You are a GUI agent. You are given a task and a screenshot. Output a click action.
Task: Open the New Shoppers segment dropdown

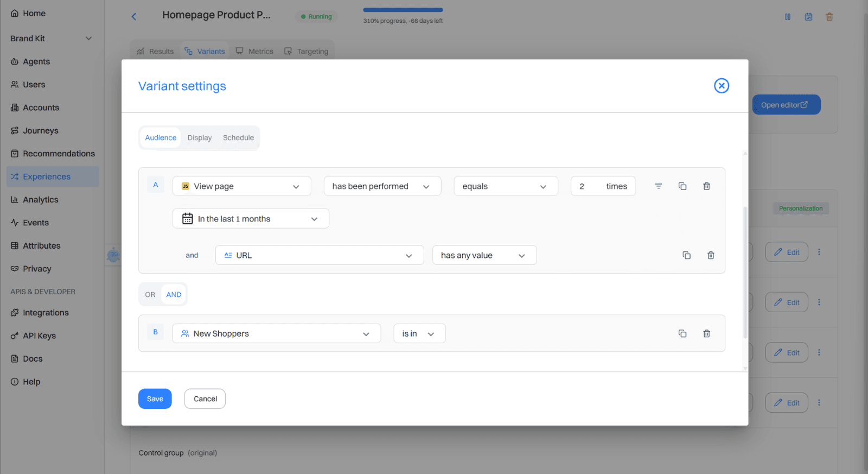[276, 333]
